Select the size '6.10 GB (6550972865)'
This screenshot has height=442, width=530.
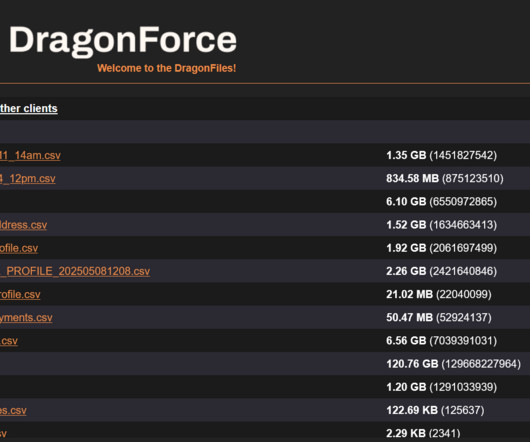441,202
